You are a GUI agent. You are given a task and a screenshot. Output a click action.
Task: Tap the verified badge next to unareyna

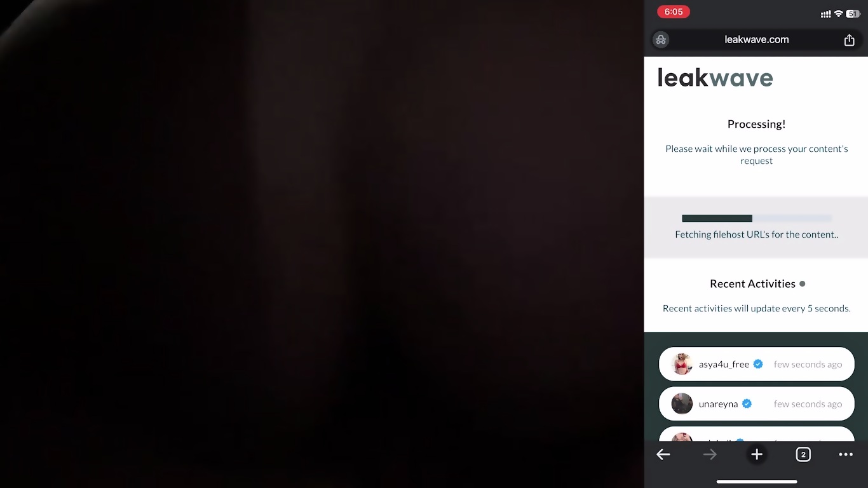point(747,403)
